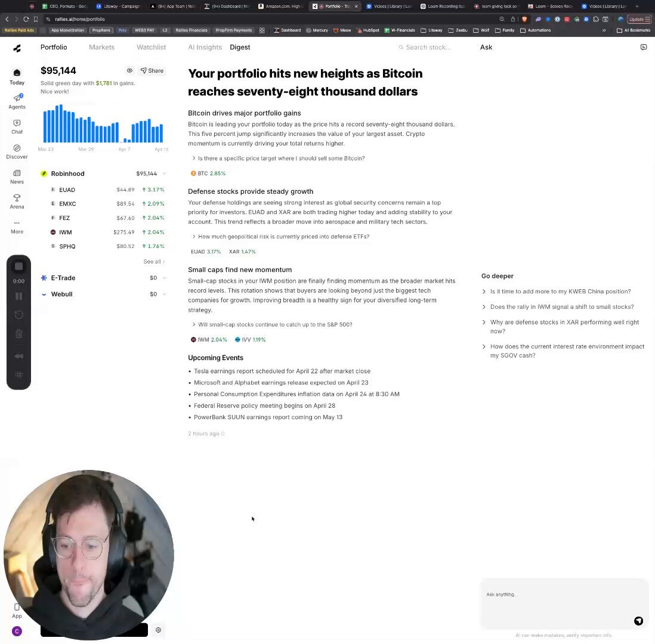
Task: Expand the E-Trade account
Action: click(x=164, y=278)
